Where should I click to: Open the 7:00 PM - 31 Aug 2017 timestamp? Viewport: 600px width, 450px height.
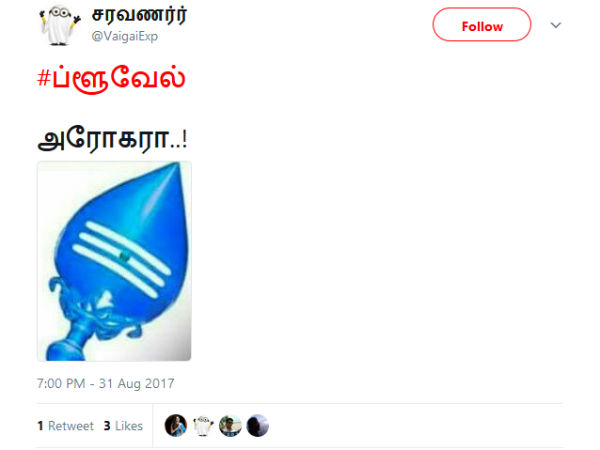tap(106, 383)
